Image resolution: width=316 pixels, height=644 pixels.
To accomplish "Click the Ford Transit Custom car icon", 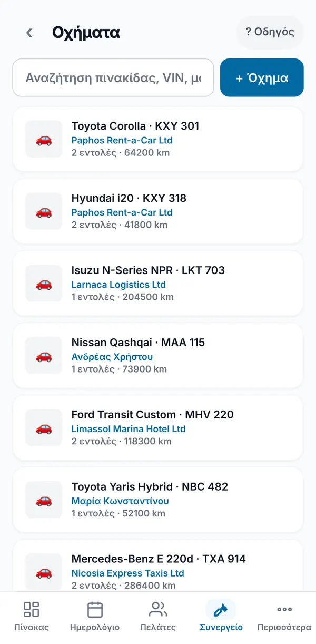I will [44, 428].
